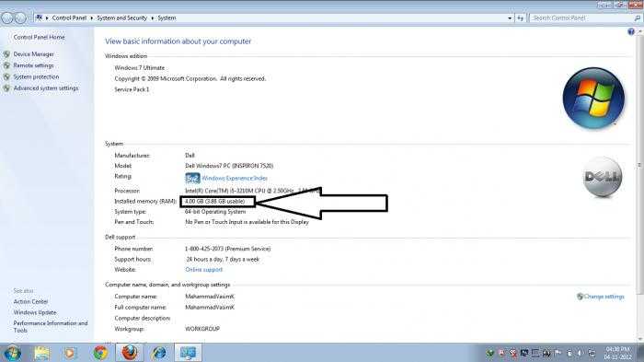Follow the Online support website link

click(203, 270)
